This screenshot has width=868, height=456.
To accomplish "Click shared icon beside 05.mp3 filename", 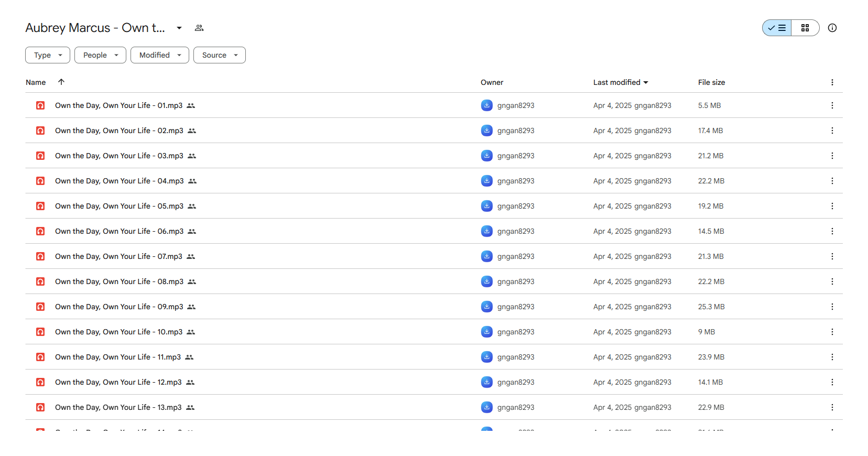I will coord(192,207).
